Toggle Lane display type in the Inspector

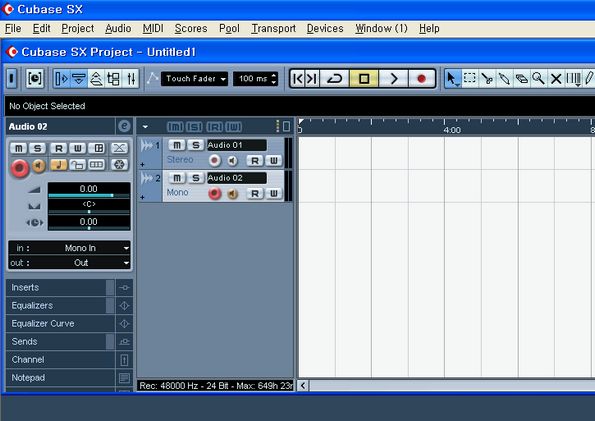coord(96,164)
